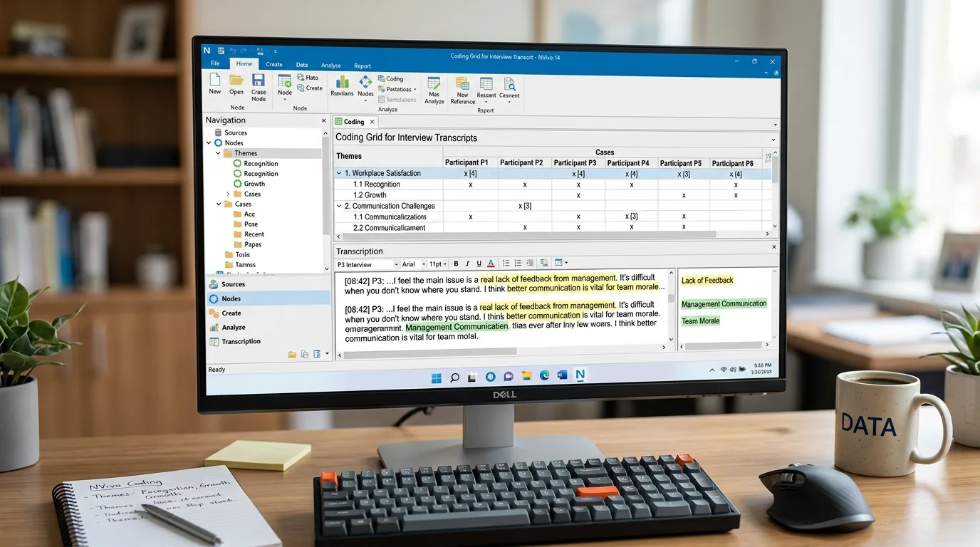
Task: Open Create in bottom navigation pane
Action: 267,313
